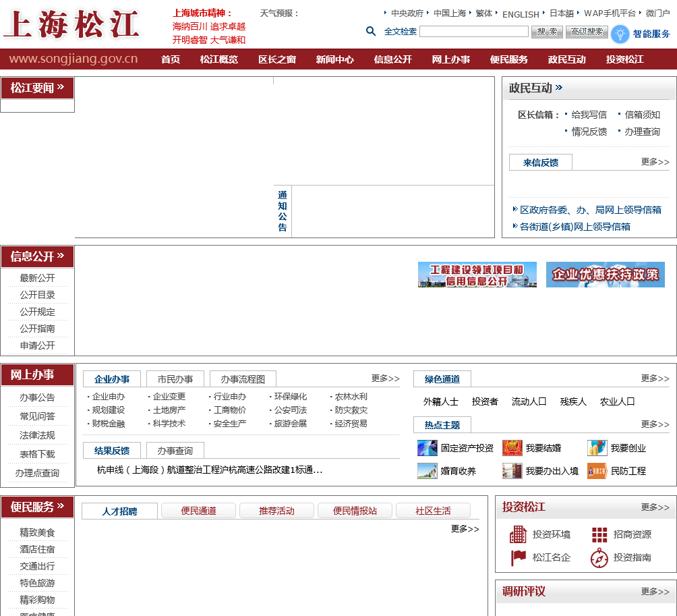The height and width of the screenshot is (616, 677).
Task: Click the 搜索 button
Action: point(547,32)
